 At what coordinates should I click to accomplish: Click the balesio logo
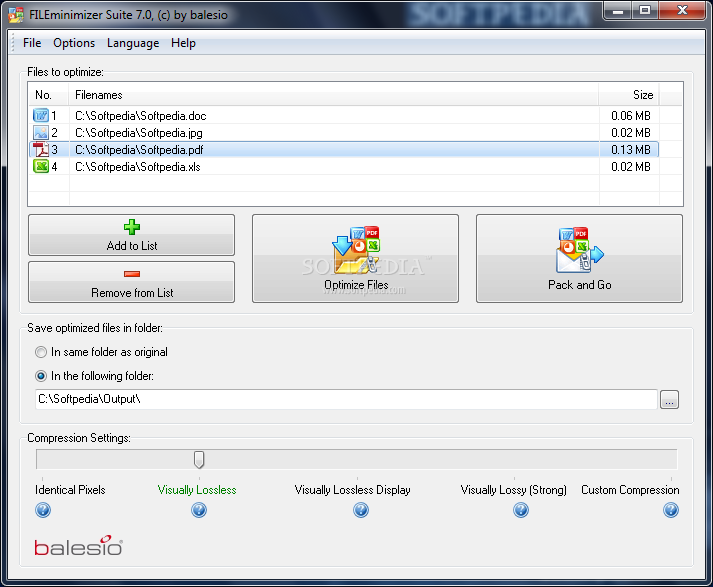tap(78, 546)
